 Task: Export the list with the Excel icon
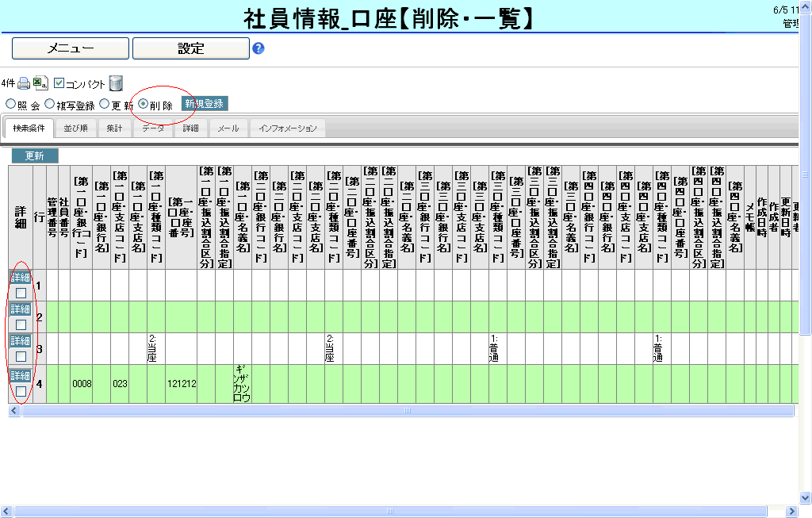[40, 83]
